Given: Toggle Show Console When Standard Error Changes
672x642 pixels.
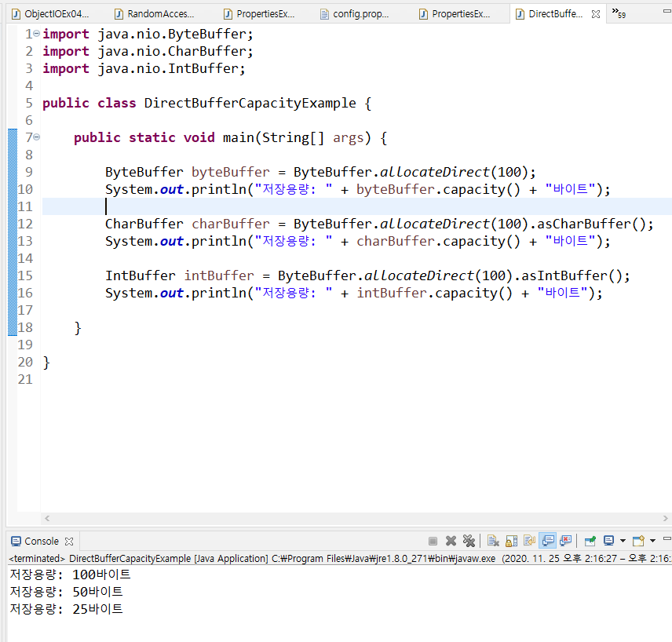Looking at the screenshot, I should 566,542.
